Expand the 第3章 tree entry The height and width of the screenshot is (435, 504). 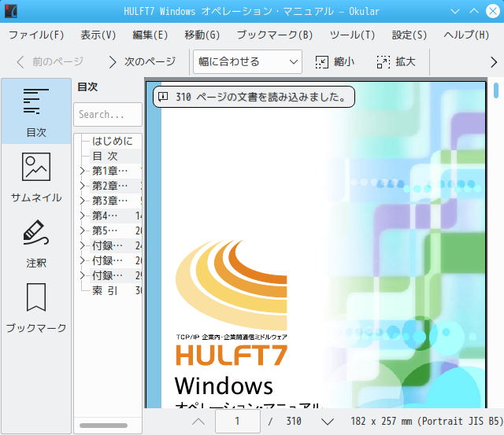[82, 201]
